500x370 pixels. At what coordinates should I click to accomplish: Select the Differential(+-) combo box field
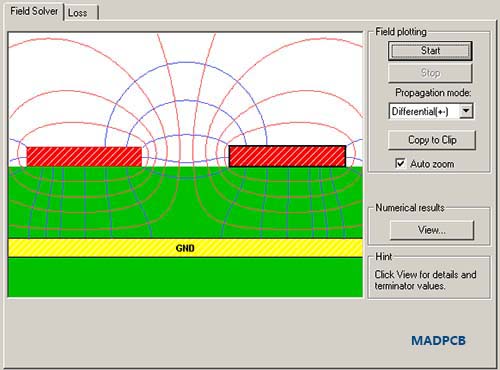431,111
